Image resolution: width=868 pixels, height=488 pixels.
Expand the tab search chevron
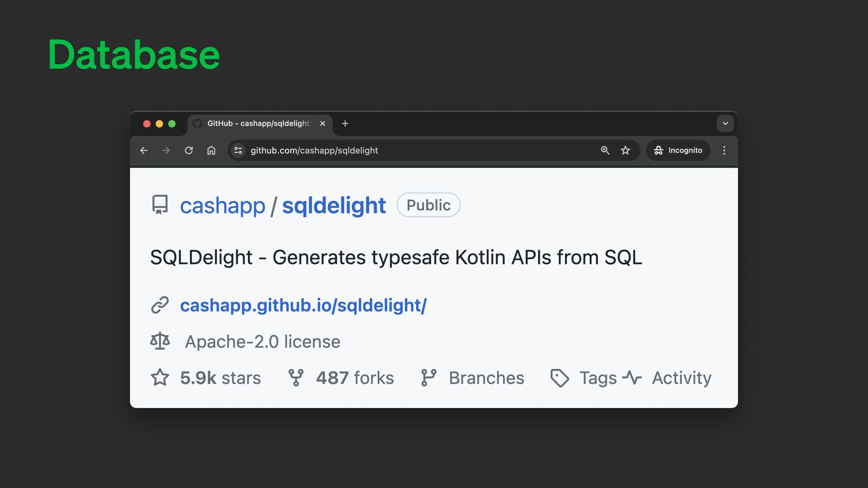tap(725, 123)
